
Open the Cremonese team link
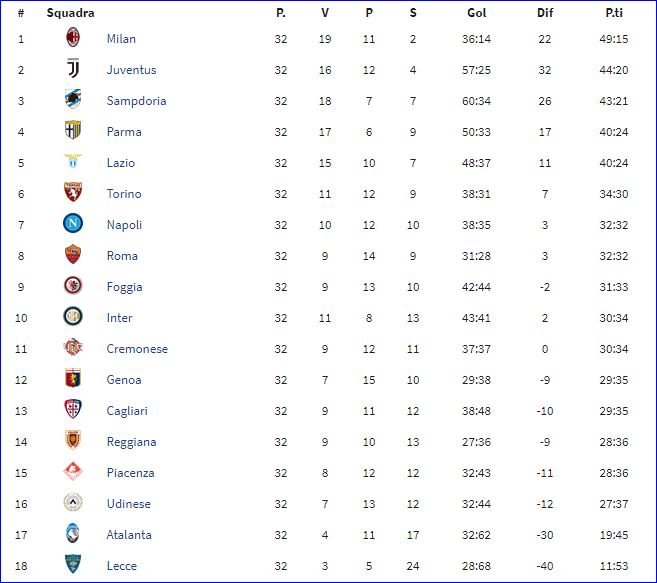coord(137,349)
